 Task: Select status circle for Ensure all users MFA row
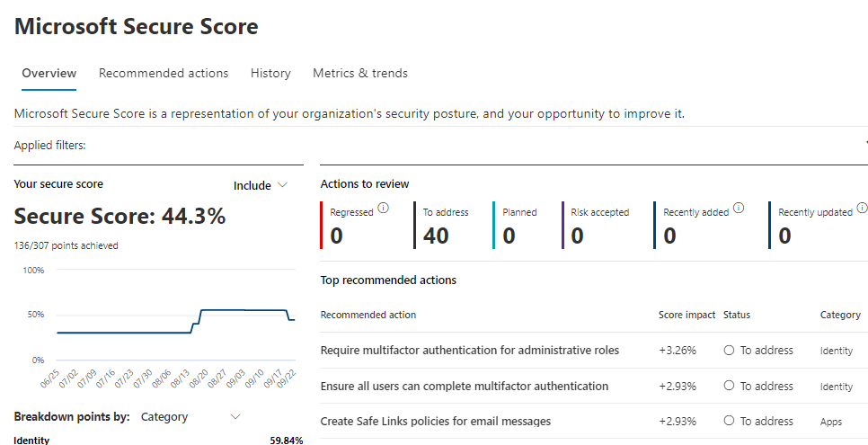point(730,387)
